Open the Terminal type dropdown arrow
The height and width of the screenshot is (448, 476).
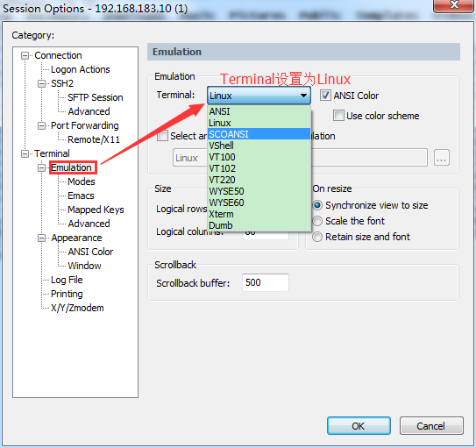[x=303, y=96]
